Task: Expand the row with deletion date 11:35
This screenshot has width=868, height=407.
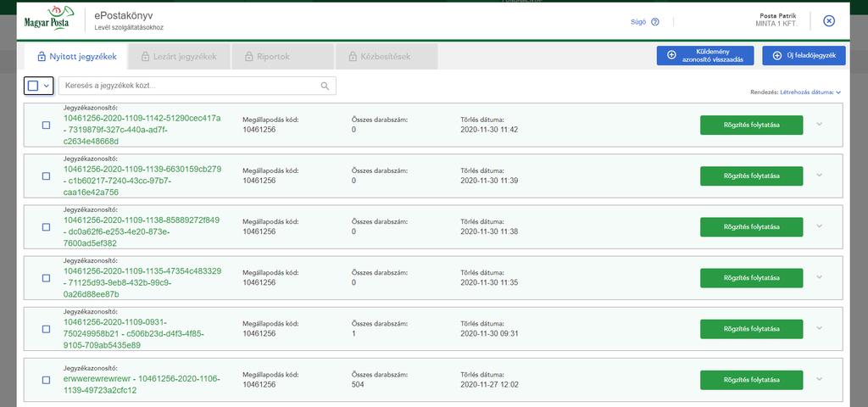Action: 820,277
